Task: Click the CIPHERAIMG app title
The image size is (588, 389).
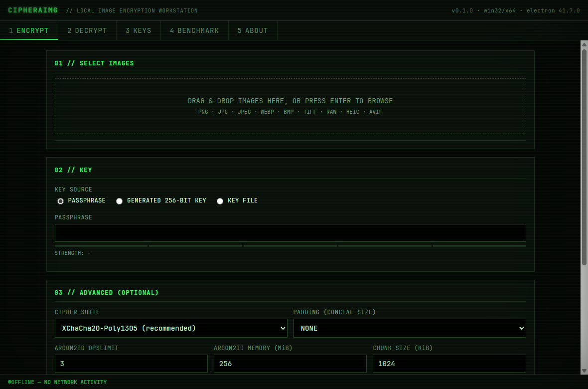Action: point(33,10)
